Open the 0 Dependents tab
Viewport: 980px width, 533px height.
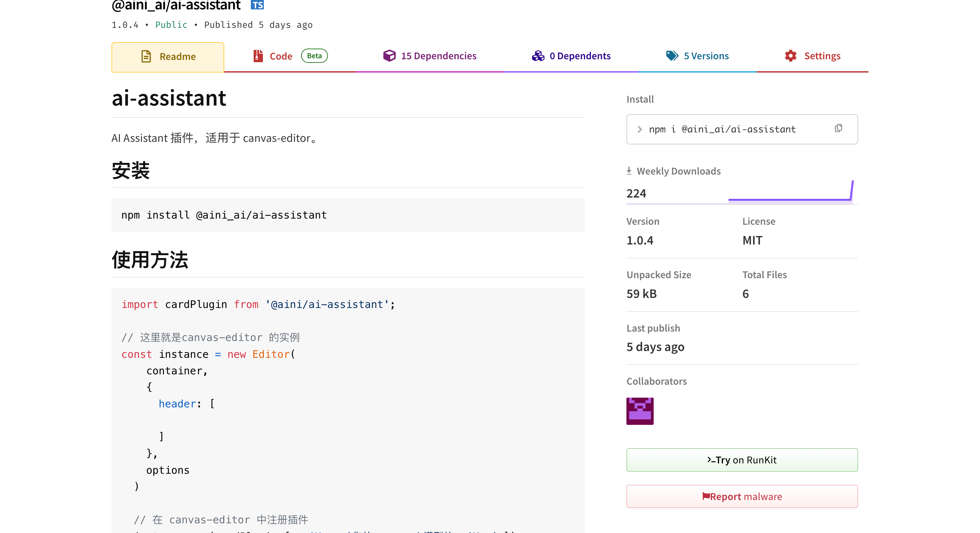[x=580, y=56]
